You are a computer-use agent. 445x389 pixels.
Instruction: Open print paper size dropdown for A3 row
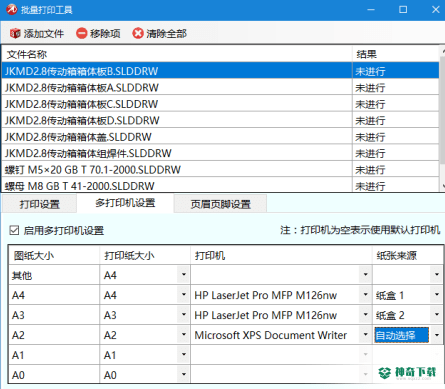pos(184,315)
